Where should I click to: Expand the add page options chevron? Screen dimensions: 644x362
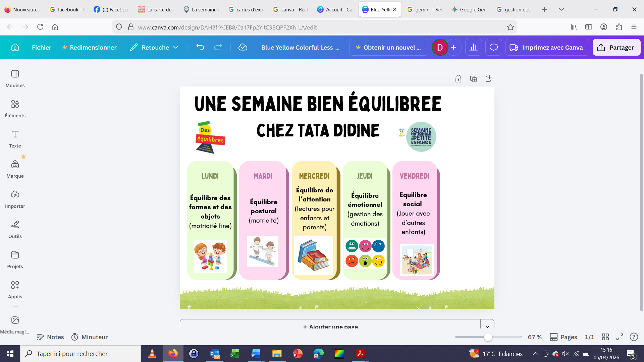click(487, 326)
